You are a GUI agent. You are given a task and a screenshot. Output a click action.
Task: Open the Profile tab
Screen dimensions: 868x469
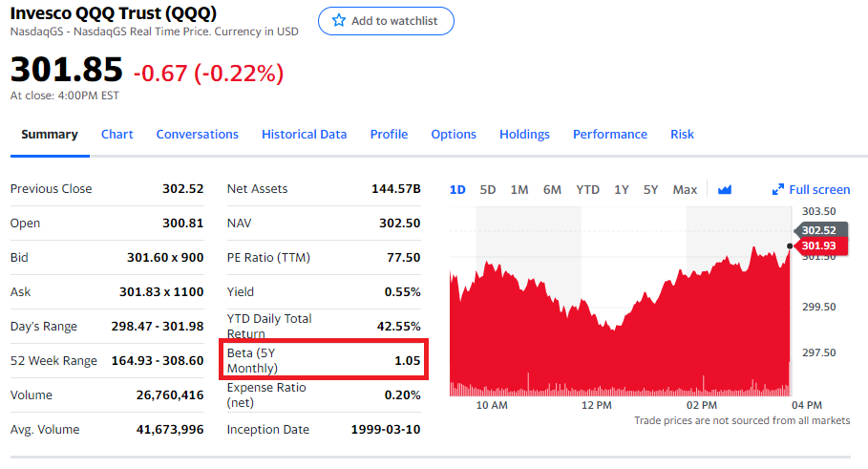click(x=390, y=135)
